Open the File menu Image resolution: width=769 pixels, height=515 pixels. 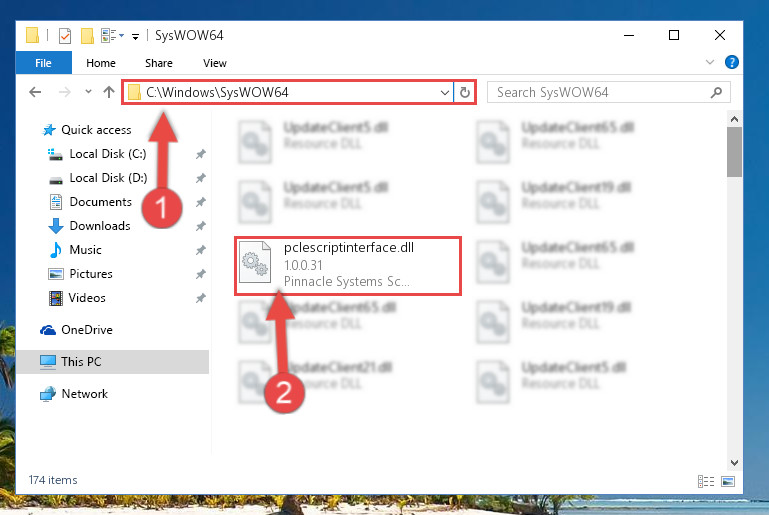click(x=43, y=63)
